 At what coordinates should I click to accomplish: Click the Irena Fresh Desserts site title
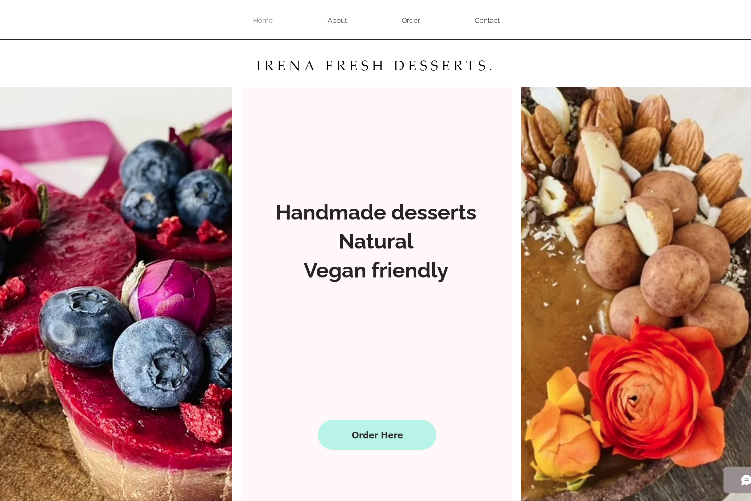coord(375,65)
